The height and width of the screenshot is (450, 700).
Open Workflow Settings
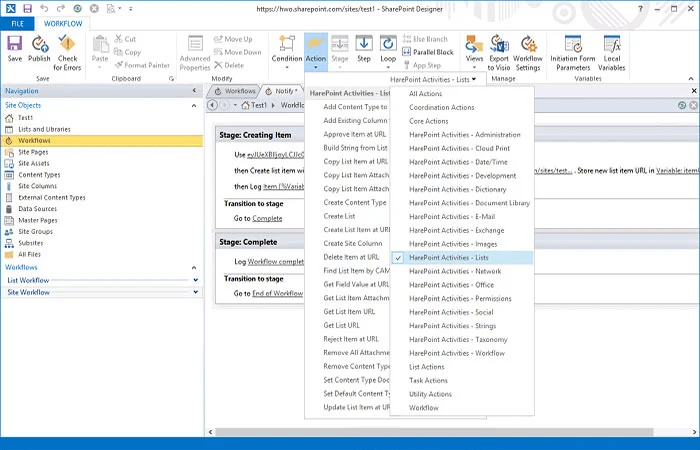click(x=528, y=53)
